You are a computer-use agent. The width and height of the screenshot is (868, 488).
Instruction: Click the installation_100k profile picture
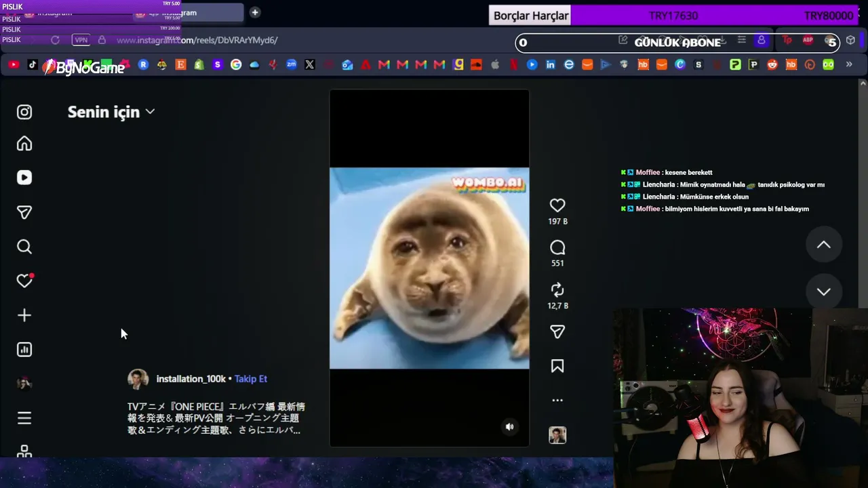138,379
